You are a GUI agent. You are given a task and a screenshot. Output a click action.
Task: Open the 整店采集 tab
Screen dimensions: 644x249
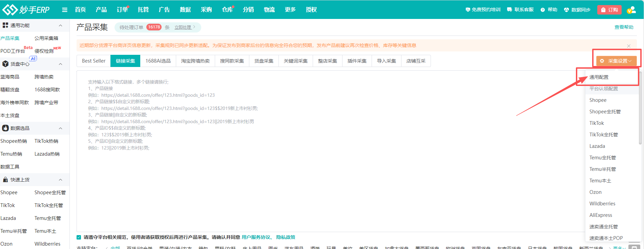click(x=328, y=61)
